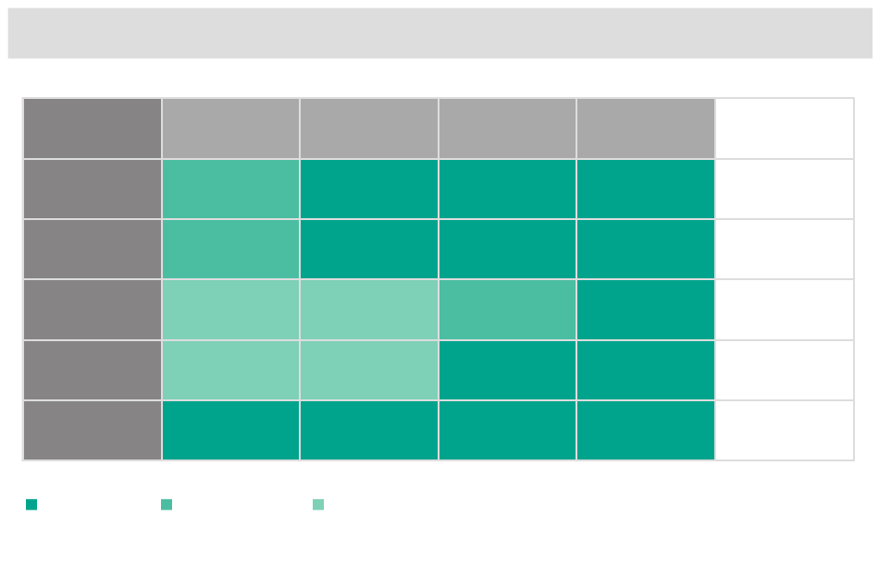Click the fourth light gray column header
879x588 pixels.
coord(646,129)
